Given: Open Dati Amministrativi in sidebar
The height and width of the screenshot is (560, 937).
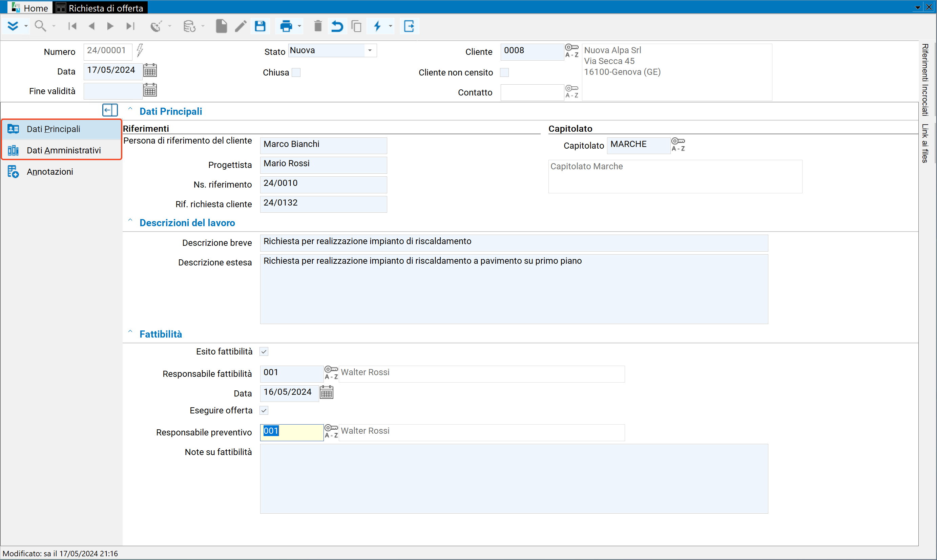Looking at the screenshot, I should coord(62,150).
